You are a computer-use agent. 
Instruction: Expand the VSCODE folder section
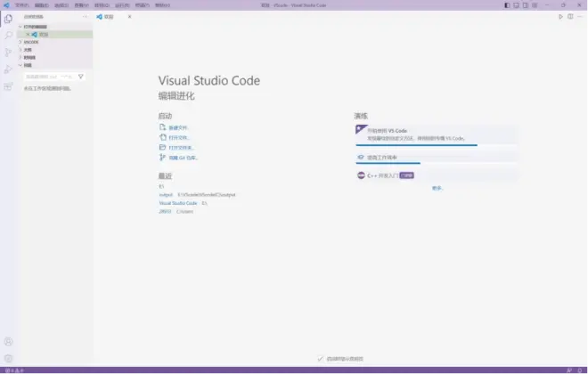tap(54, 42)
